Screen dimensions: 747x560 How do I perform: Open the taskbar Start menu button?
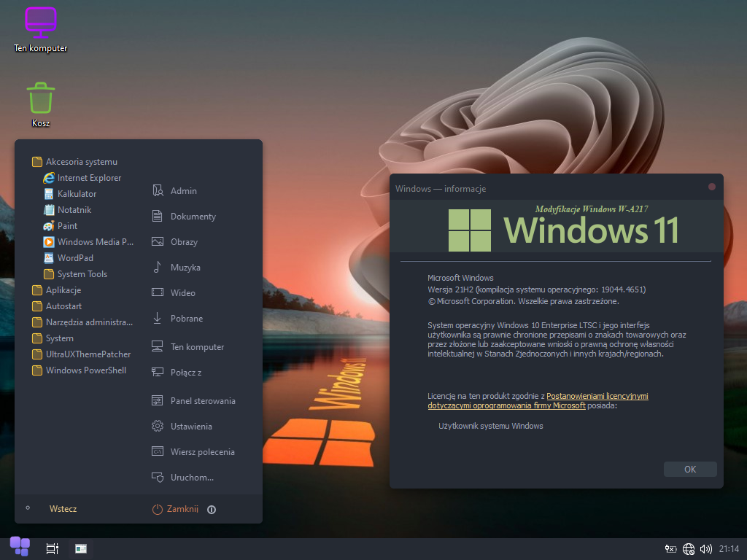point(20,547)
